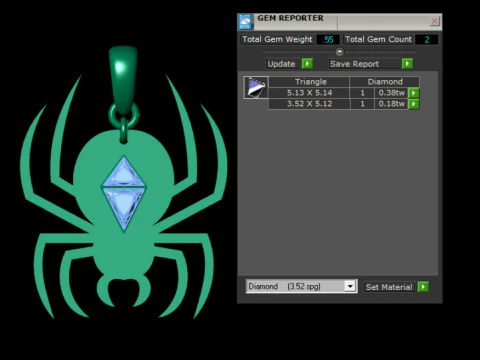Screen dimensions: 480x360
Task: Click the green arrow for 0.18tw row
Action: (x=413, y=104)
